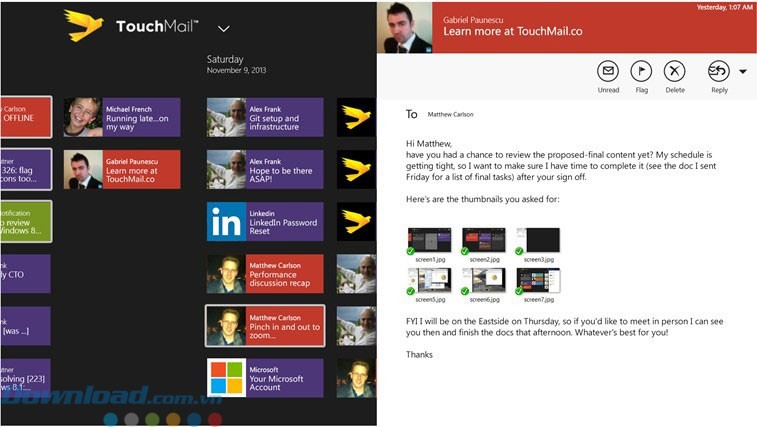
Task: Select the Pinch in and out email tile
Action: point(265,326)
